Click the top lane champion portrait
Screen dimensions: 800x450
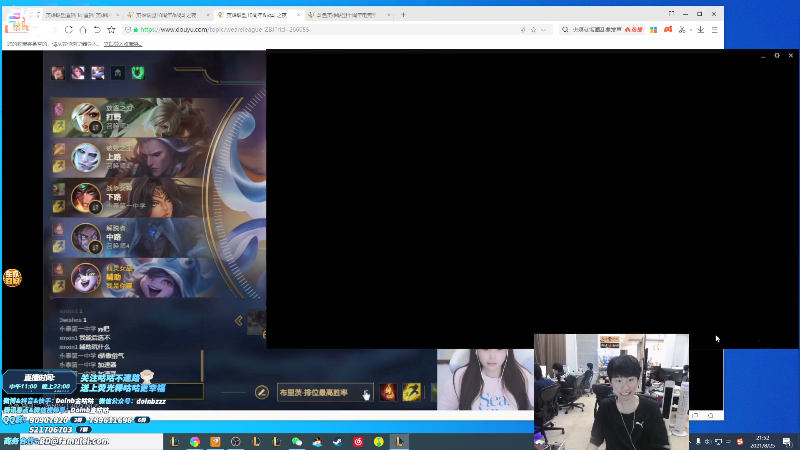(86, 158)
